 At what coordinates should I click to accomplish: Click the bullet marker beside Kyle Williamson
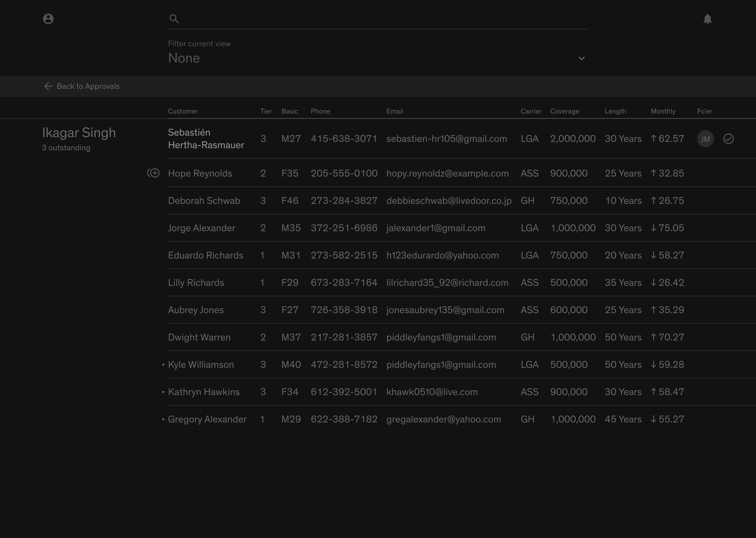[x=163, y=364]
